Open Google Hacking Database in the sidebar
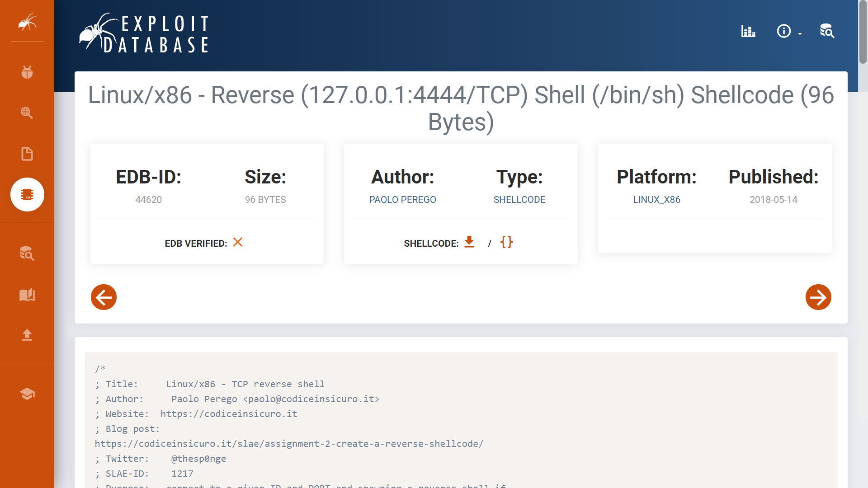Screen dimensions: 868x488 point(27,113)
